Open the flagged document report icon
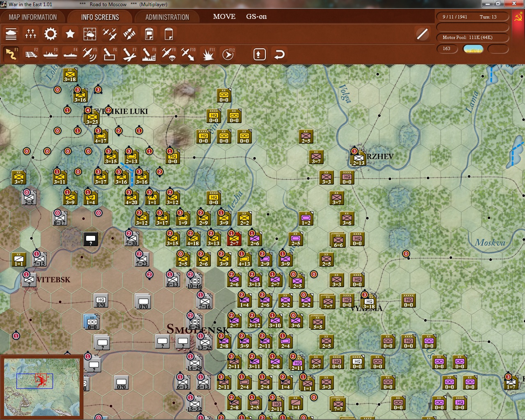525x420 pixels. pyautogui.click(x=149, y=34)
